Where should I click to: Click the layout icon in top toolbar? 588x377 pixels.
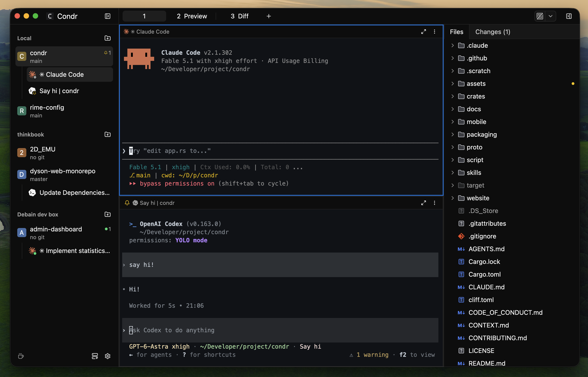coord(540,16)
